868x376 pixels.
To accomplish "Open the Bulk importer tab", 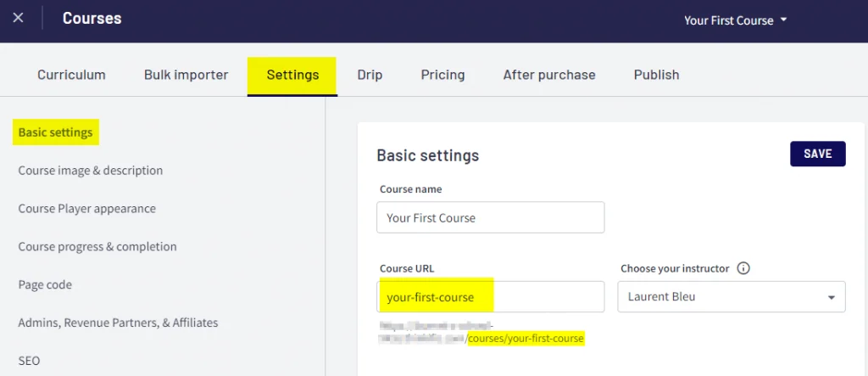I will pyautogui.click(x=186, y=75).
